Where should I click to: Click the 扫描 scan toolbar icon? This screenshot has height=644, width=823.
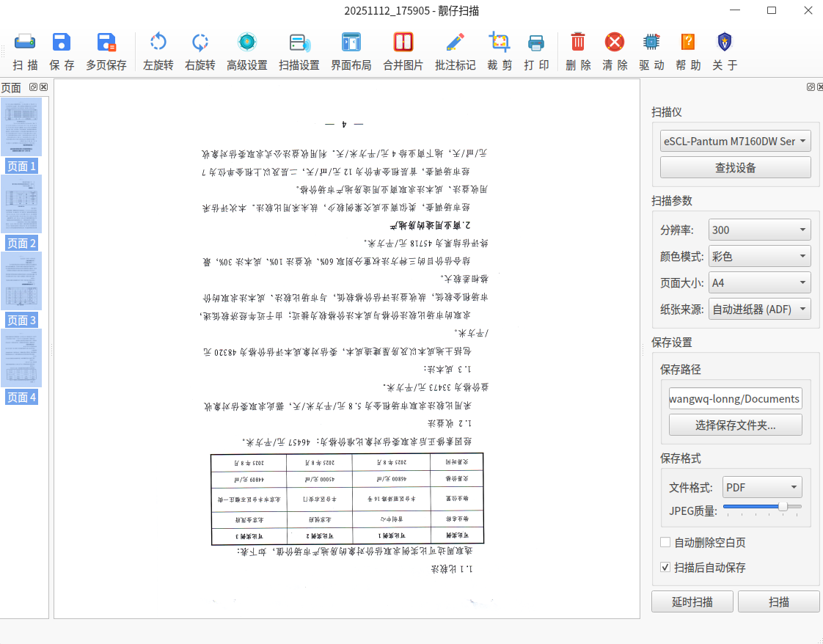tap(25, 51)
